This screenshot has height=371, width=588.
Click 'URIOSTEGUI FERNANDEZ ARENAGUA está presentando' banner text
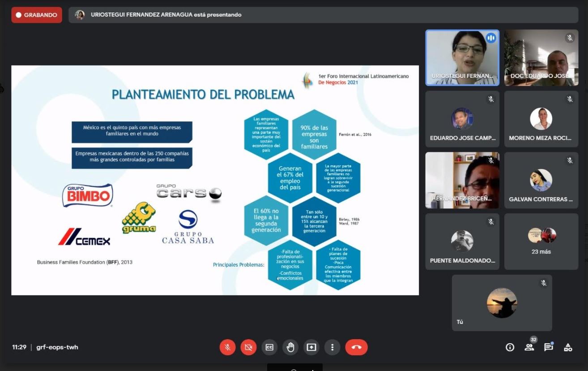(166, 15)
